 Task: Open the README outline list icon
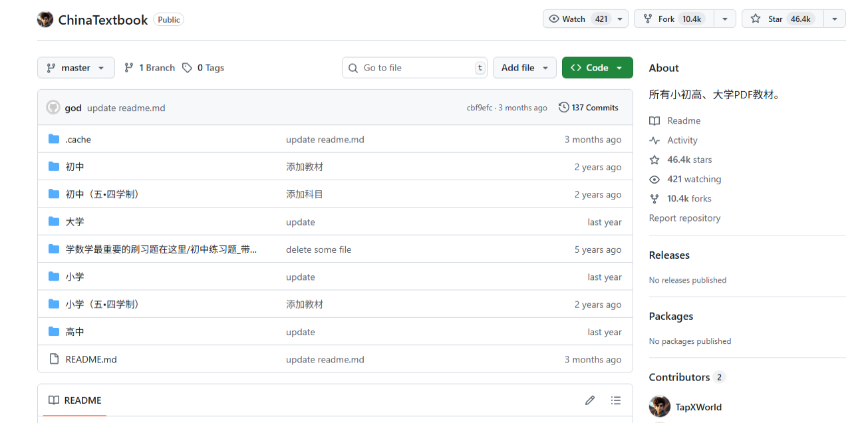[616, 400]
